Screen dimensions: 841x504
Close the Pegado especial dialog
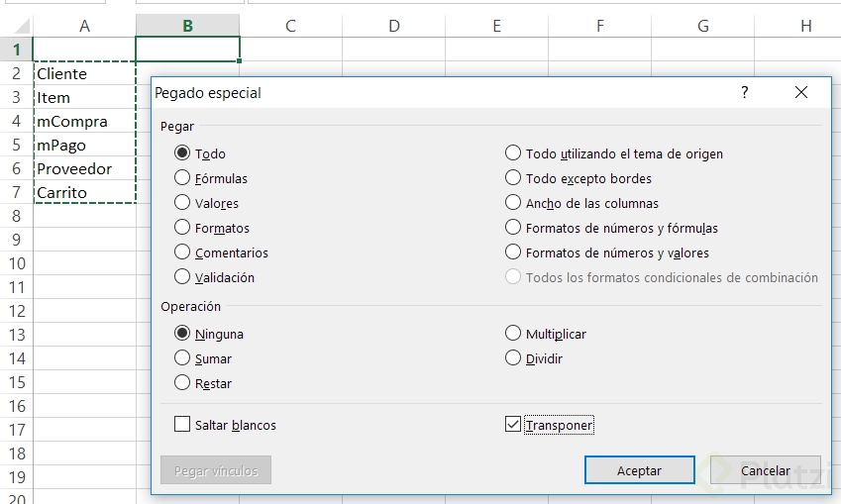[800, 92]
